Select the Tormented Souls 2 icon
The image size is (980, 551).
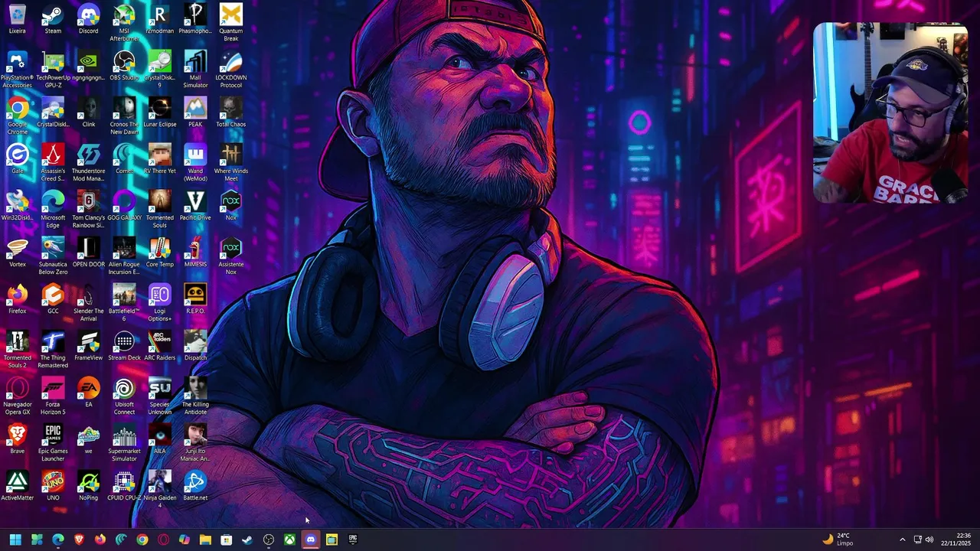tap(17, 350)
